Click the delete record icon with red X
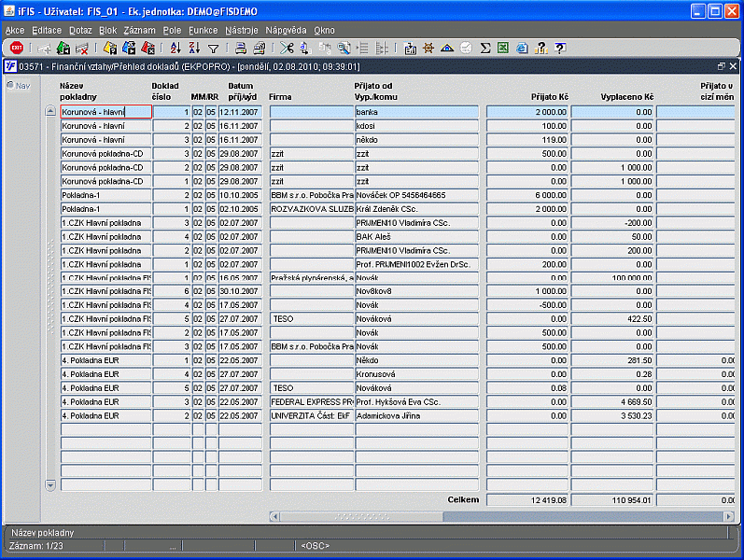The image size is (744, 560). click(82, 48)
